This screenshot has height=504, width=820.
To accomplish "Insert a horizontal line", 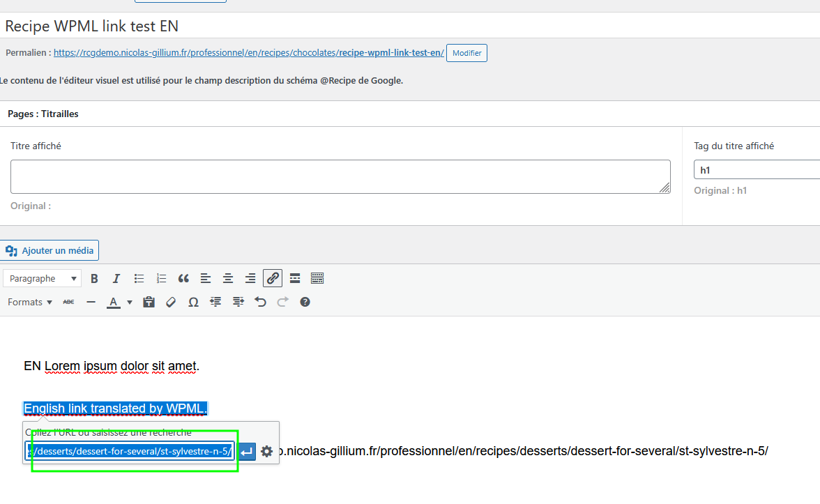I will pyautogui.click(x=91, y=303).
